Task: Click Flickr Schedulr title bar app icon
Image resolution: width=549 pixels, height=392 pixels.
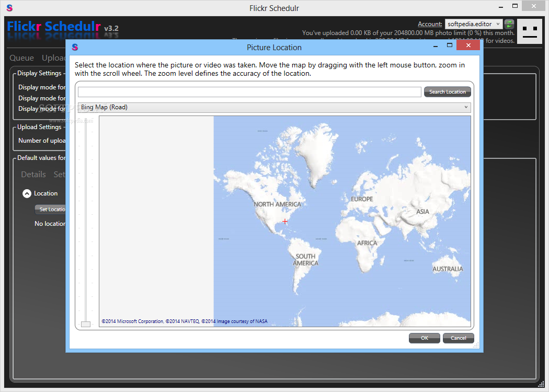Action: 9,8
